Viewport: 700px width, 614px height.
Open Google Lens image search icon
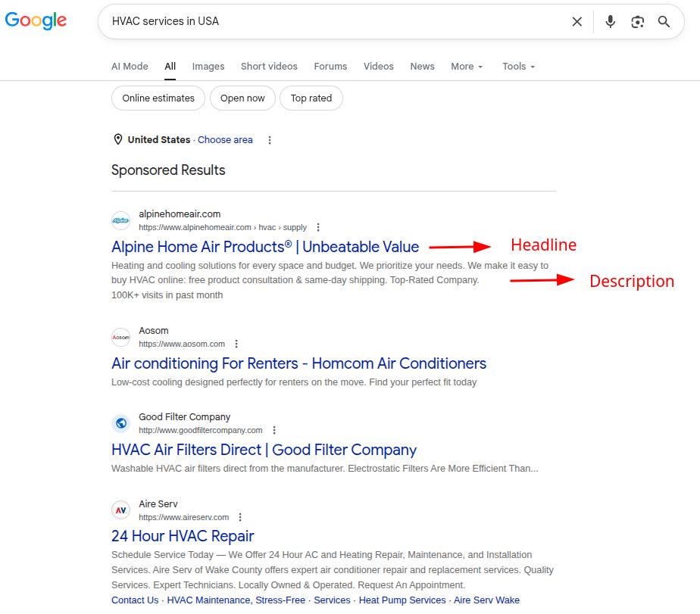pos(638,21)
